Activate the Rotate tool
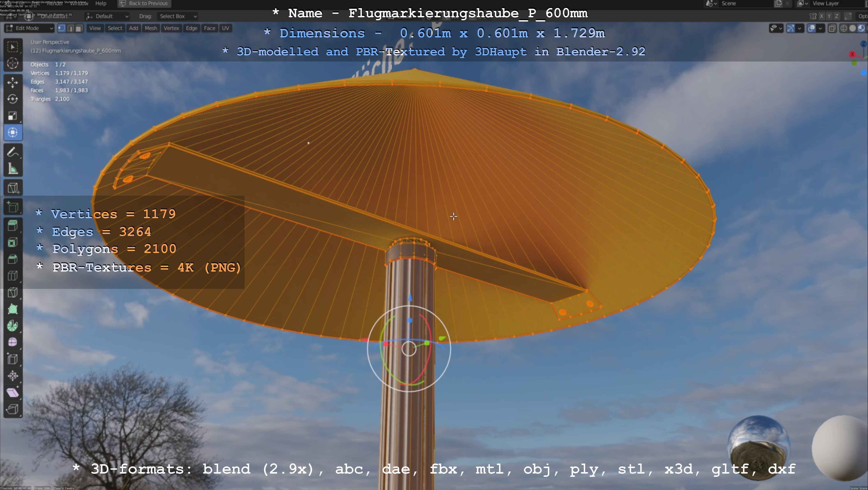Viewport: 868px width, 490px height. (x=13, y=99)
